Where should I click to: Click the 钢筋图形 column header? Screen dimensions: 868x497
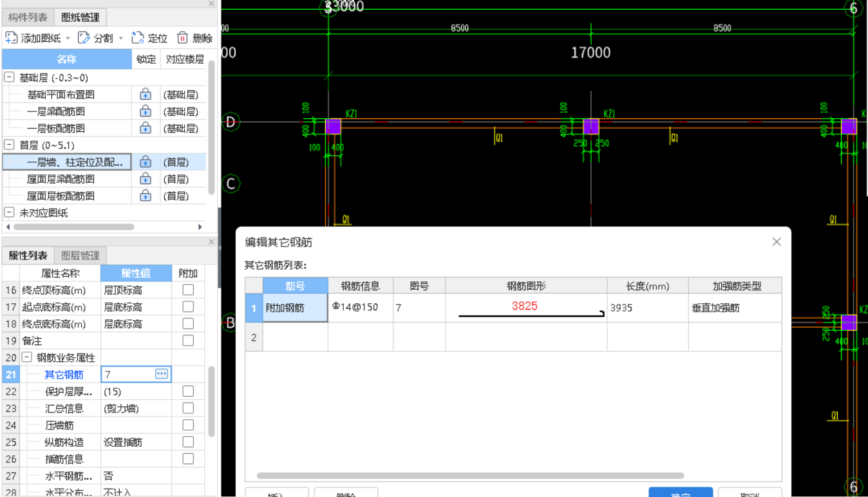pyautogui.click(x=526, y=286)
